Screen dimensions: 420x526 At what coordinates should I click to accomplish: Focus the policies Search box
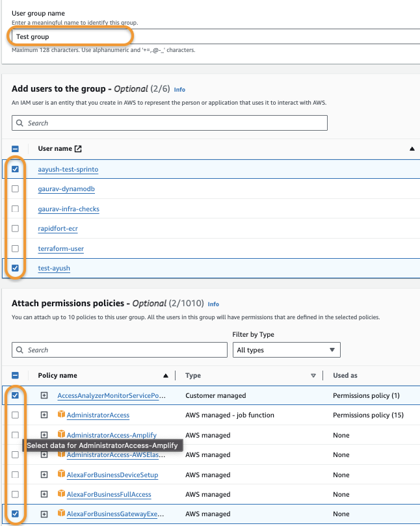click(120, 350)
